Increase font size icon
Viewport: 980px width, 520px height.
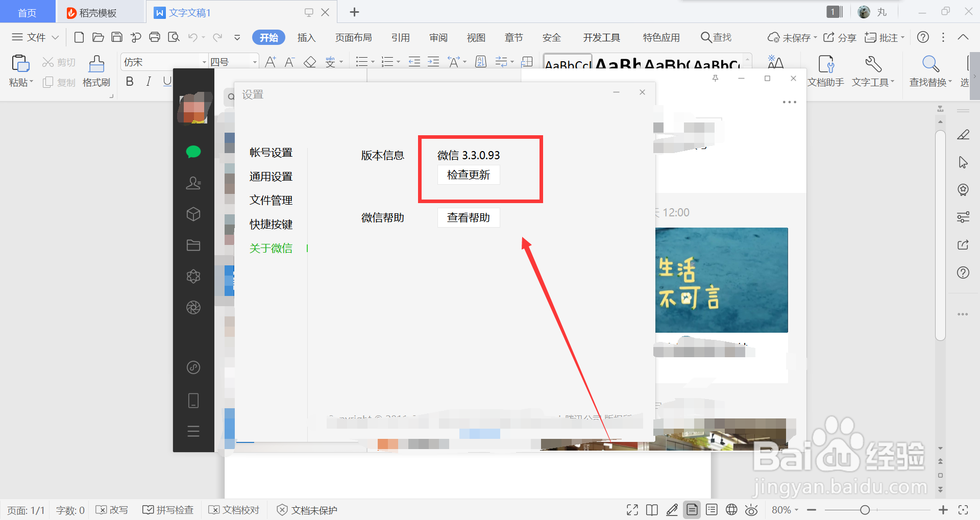271,62
